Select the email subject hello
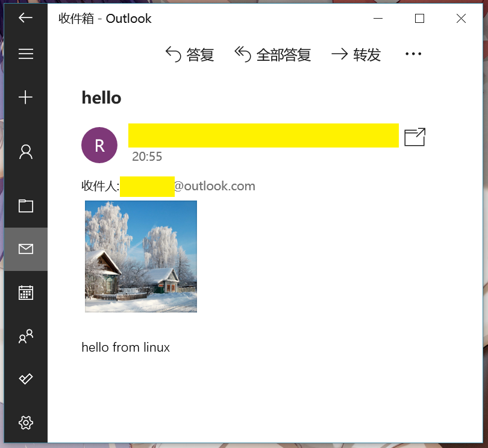The height and width of the screenshot is (448, 488). (101, 98)
